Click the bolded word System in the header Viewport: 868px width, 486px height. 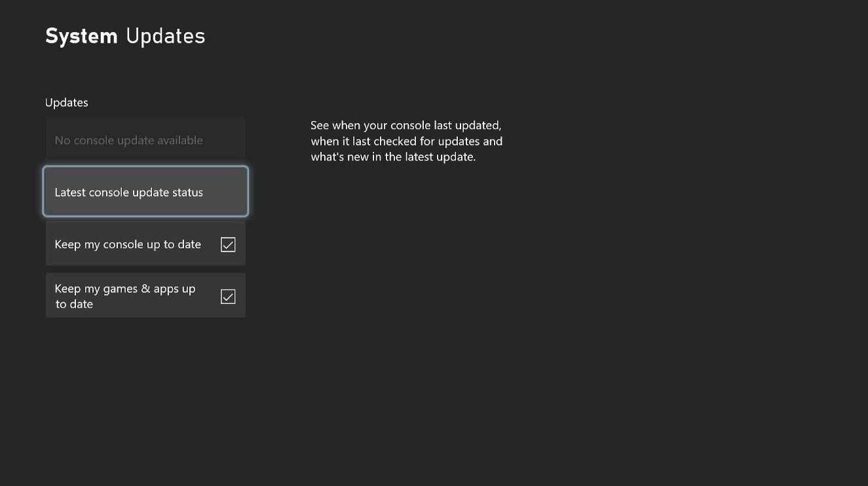[x=81, y=35]
